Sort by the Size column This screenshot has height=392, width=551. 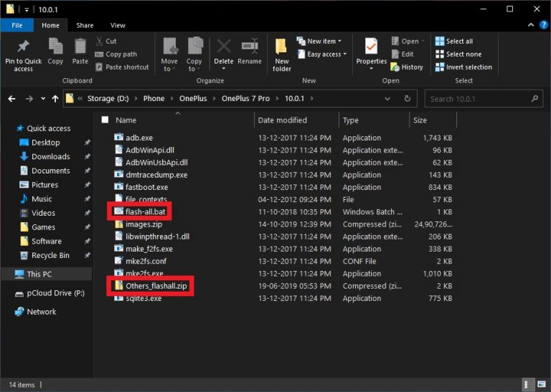(420, 120)
